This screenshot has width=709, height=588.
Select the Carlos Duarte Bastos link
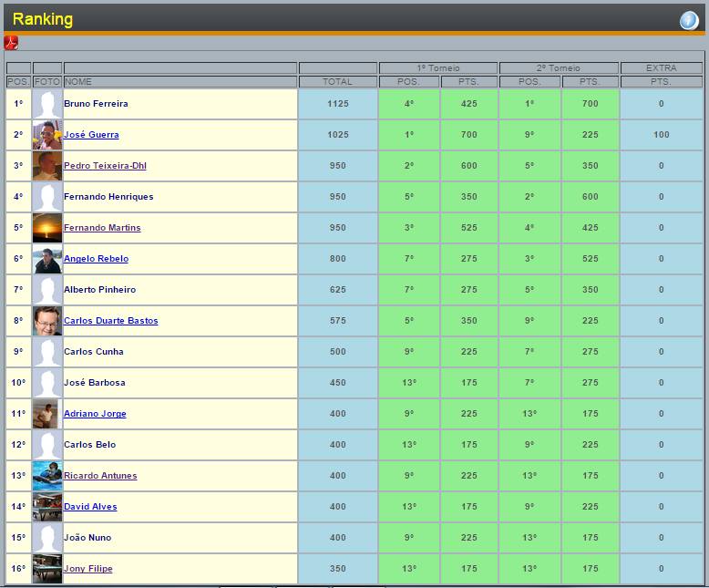(x=110, y=321)
